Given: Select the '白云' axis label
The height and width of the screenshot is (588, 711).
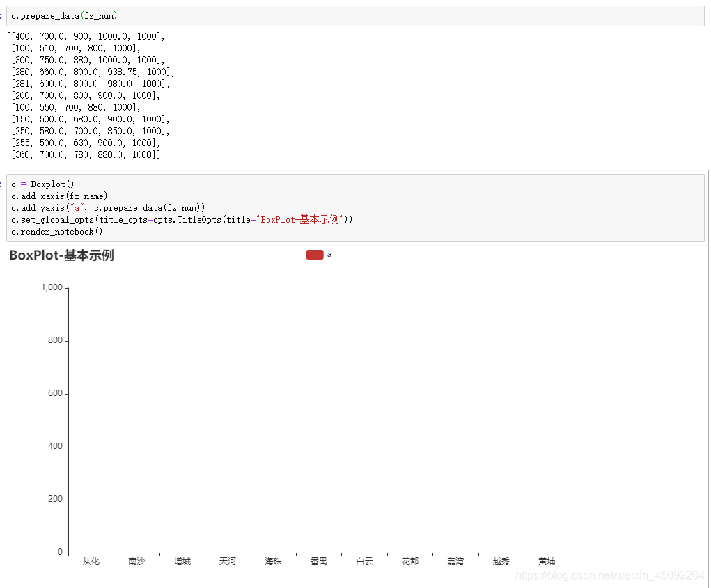Looking at the screenshot, I should [x=364, y=561].
